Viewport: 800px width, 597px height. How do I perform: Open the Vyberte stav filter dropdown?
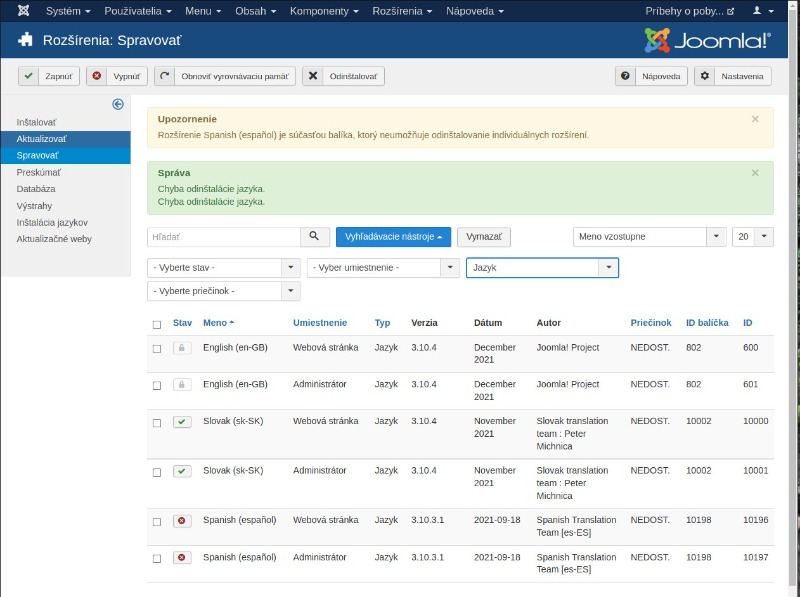pyautogui.click(x=223, y=267)
